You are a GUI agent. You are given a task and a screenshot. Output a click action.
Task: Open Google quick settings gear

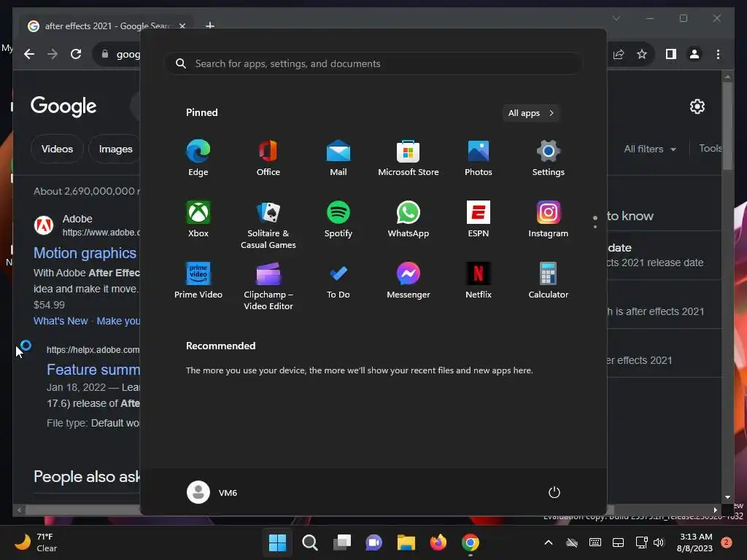[x=697, y=106]
